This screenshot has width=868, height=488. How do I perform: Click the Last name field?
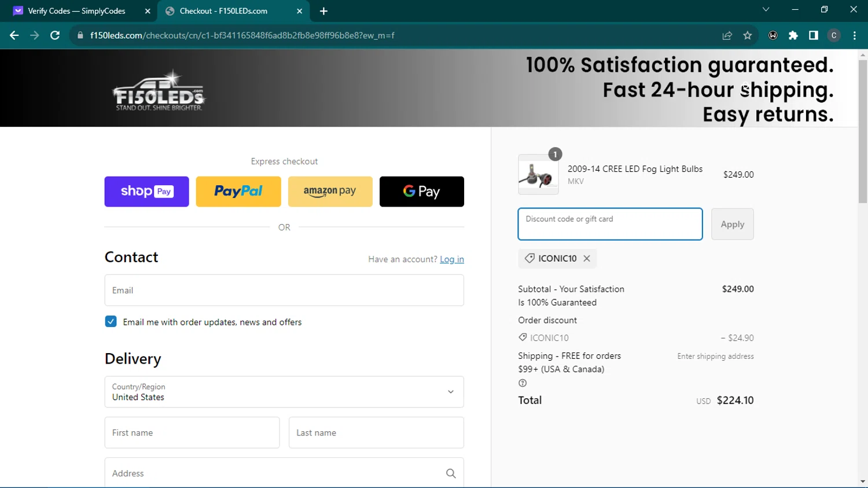tap(376, 432)
